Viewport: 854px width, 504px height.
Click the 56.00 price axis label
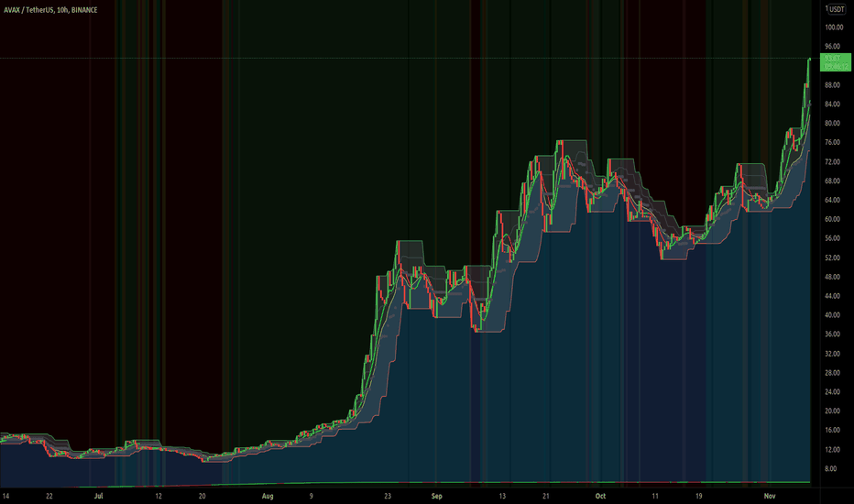[832, 238]
